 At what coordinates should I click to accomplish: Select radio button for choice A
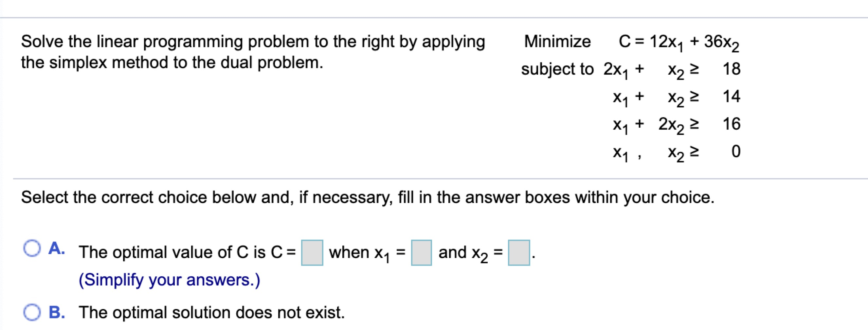click(x=32, y=248)
